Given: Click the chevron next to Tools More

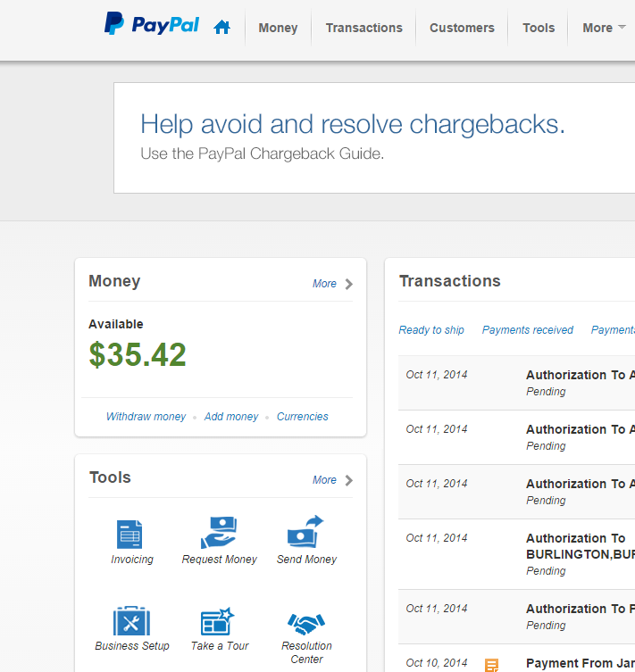Looking at the screenshot, I should point(349,480).
